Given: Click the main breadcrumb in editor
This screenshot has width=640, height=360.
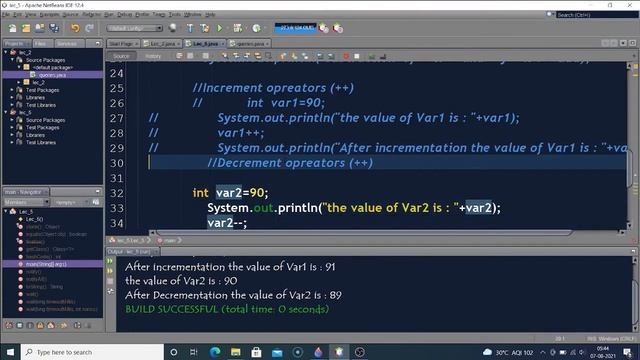Looking at the screenshot, I should tap(169, 240).
